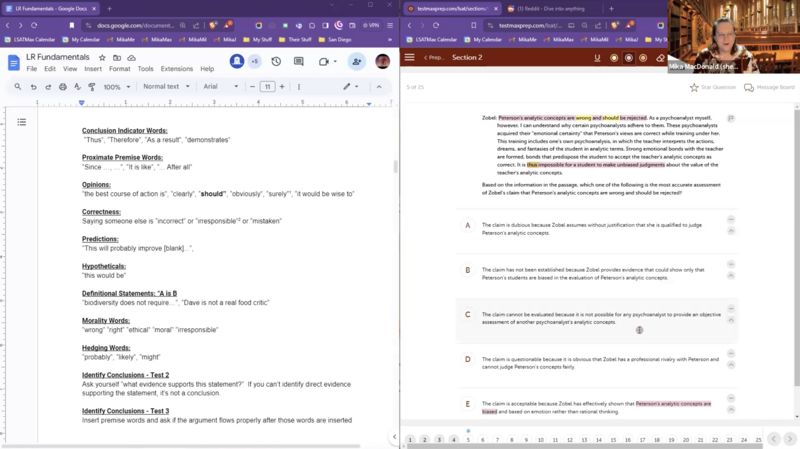Select answer choice C
Image resolution: width=800 pixels, height=449 pixels.
[x=467, y=314]
